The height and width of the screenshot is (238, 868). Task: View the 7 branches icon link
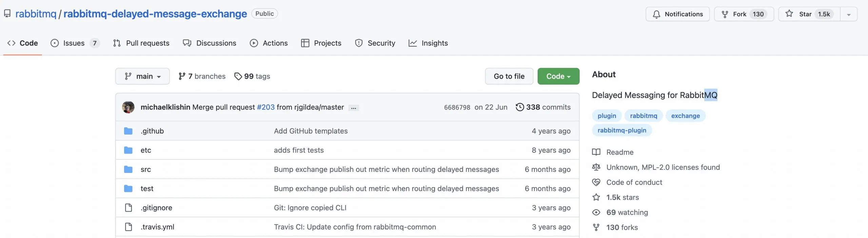pyautogui.click(x=182, y=76)
